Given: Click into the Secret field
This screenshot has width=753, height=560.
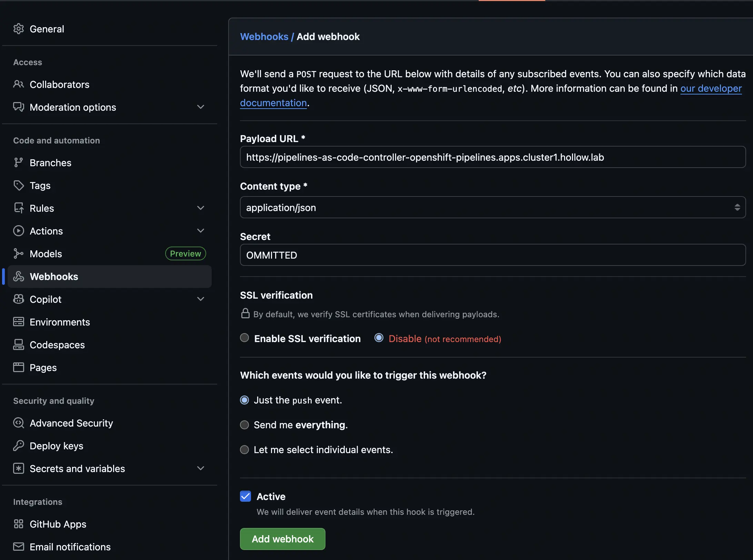Looking at the screenshot, I should click(493, 255).
